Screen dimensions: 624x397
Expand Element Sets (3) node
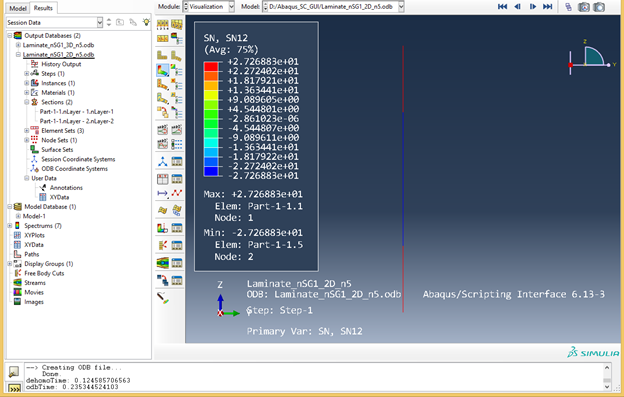[26, 130]
